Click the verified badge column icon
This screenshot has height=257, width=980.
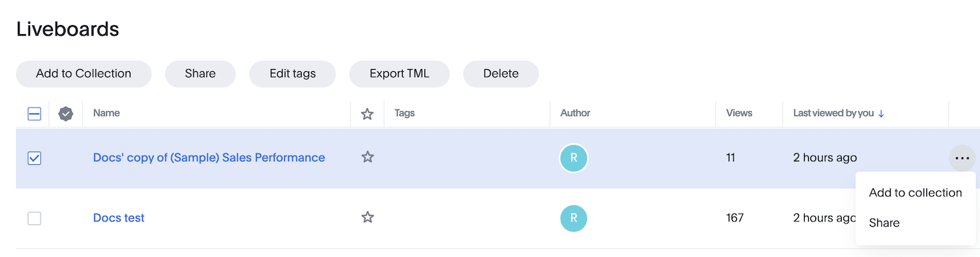point(66,114)
